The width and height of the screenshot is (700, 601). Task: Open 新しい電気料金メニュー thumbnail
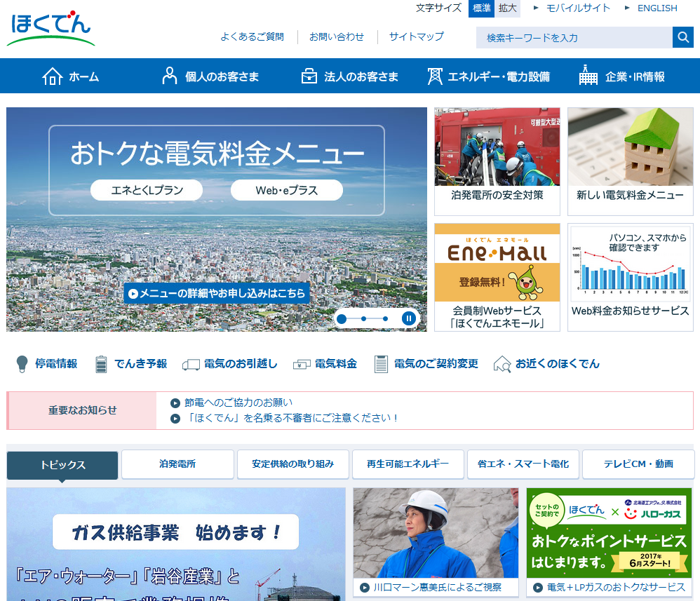(630, 161)
